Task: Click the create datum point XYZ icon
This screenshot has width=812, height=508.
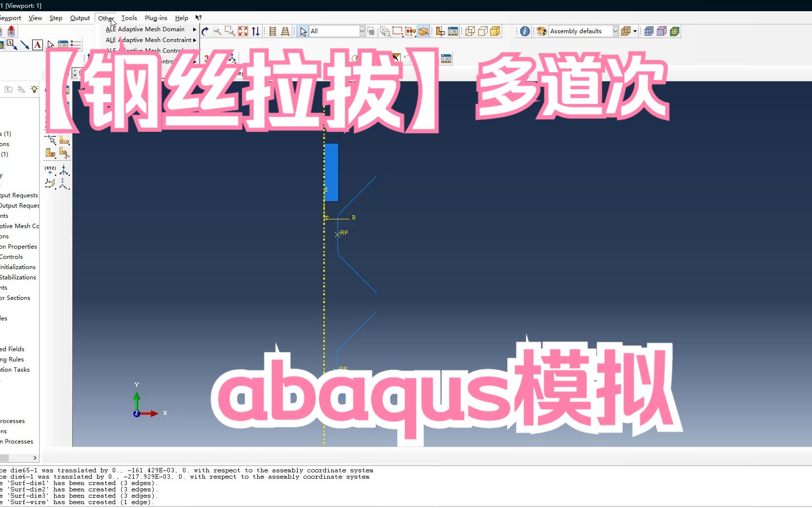Action: point(50,170)
